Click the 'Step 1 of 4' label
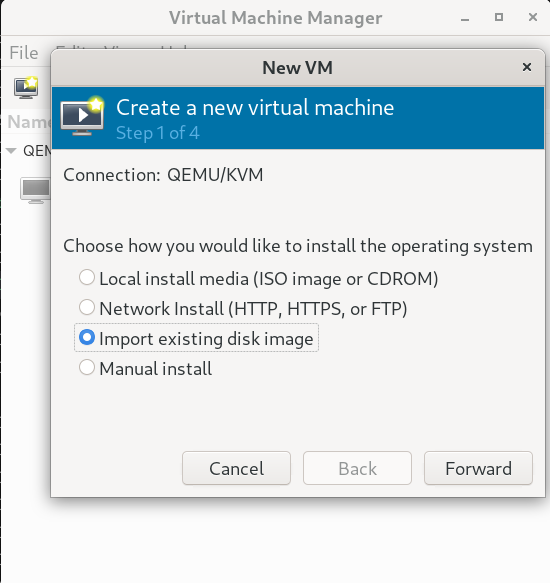This screenshot has width=550, height=583. pos(158,133)
